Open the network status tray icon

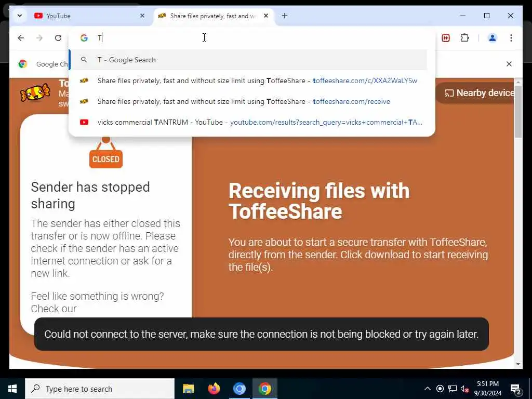453,389
